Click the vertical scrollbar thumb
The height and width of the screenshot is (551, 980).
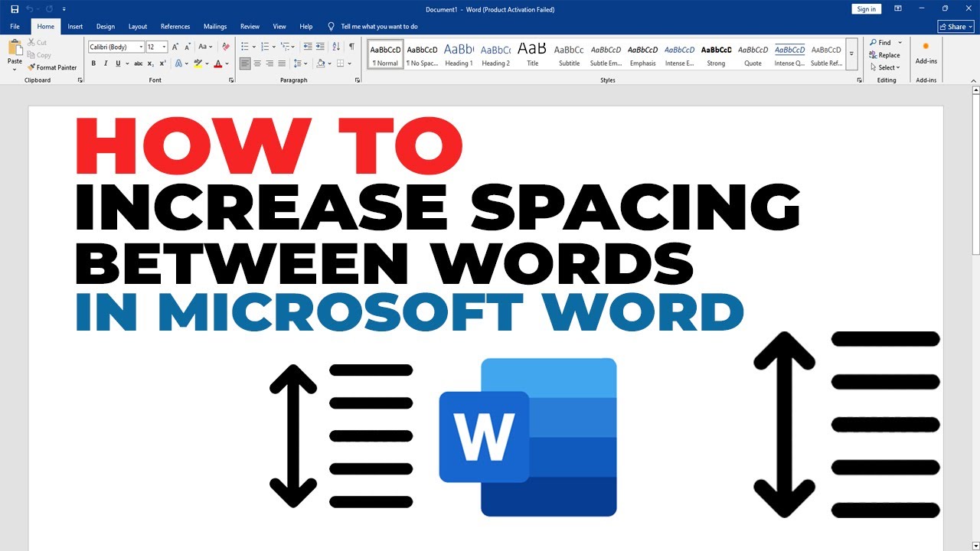click(x=975, y=174)
